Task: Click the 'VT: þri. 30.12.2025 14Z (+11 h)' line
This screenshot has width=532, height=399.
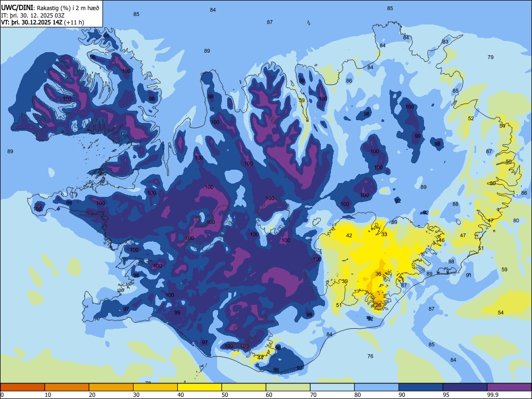Action: (x=43, y=22)
